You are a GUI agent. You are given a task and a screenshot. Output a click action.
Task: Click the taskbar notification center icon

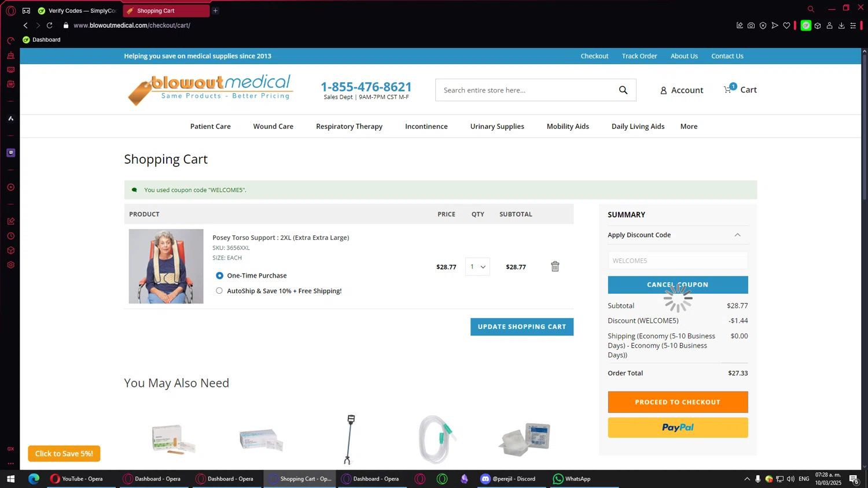pos(854,479)
